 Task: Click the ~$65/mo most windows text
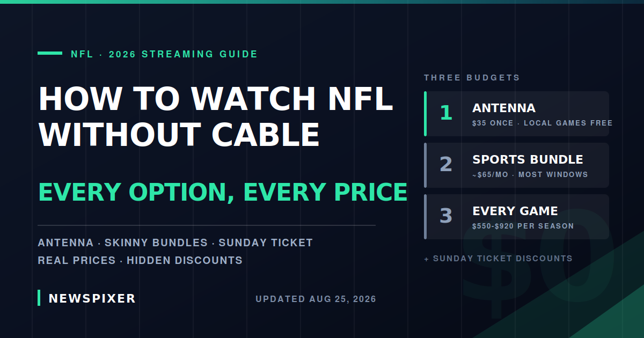coord(530,175)
